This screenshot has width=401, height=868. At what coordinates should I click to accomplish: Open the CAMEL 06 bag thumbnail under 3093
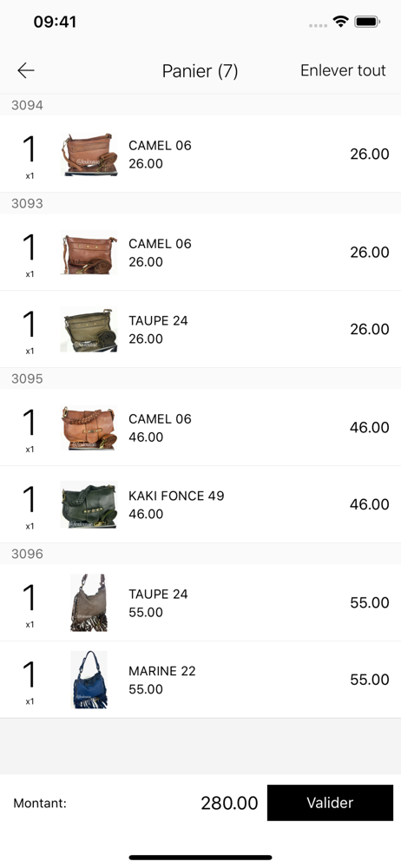pos(89,253)
